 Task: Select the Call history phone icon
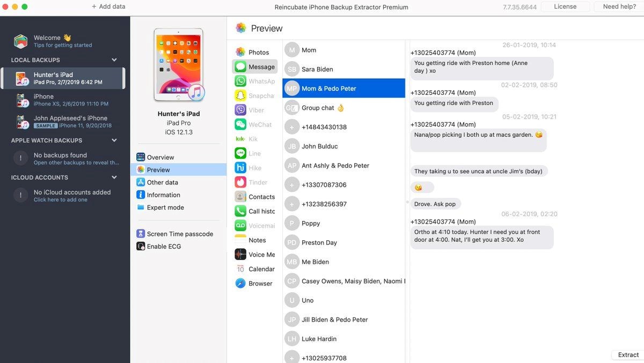[240, 211]
